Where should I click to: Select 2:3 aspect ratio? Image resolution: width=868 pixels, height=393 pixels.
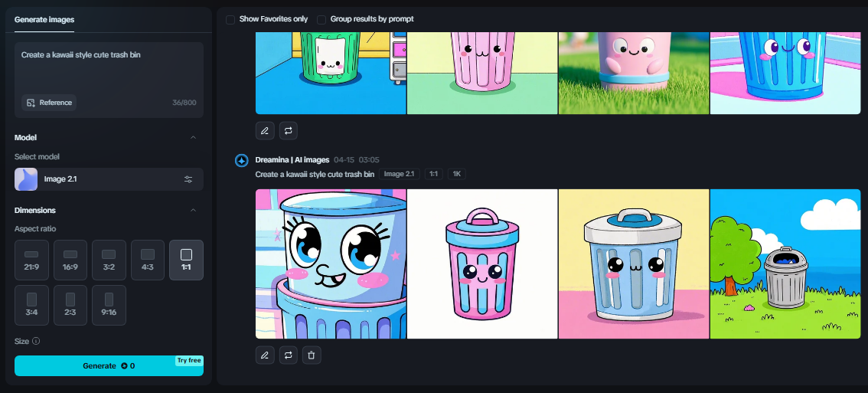point(70,305)
